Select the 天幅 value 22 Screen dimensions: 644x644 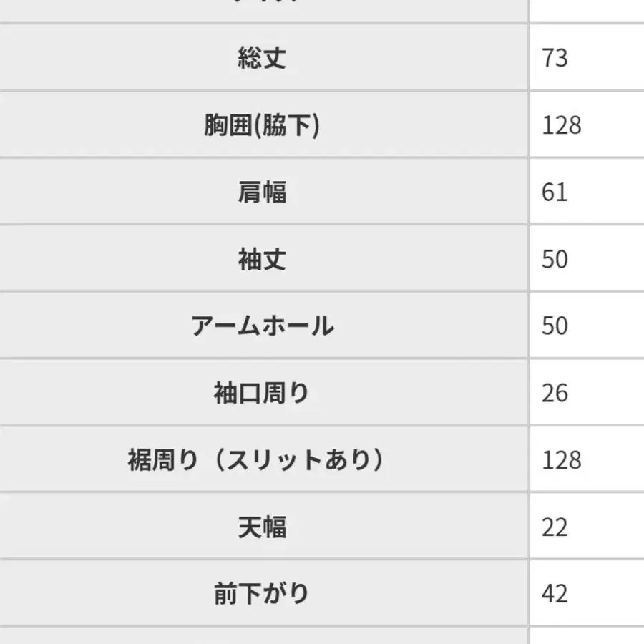(x=555, y=527)
